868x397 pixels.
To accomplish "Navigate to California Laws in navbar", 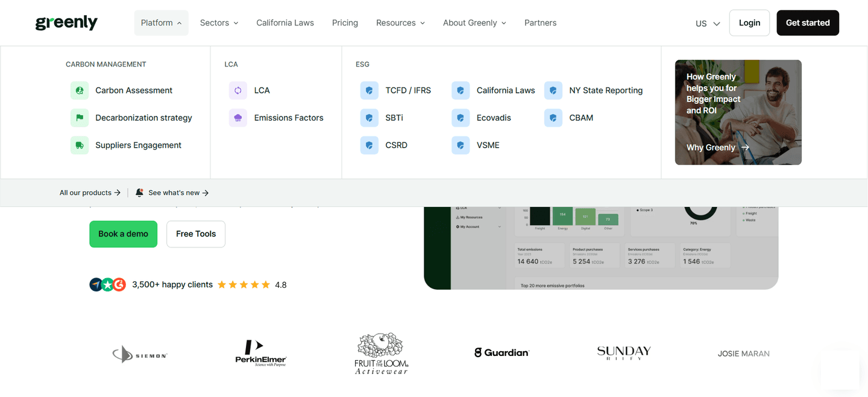I will 285,23.
